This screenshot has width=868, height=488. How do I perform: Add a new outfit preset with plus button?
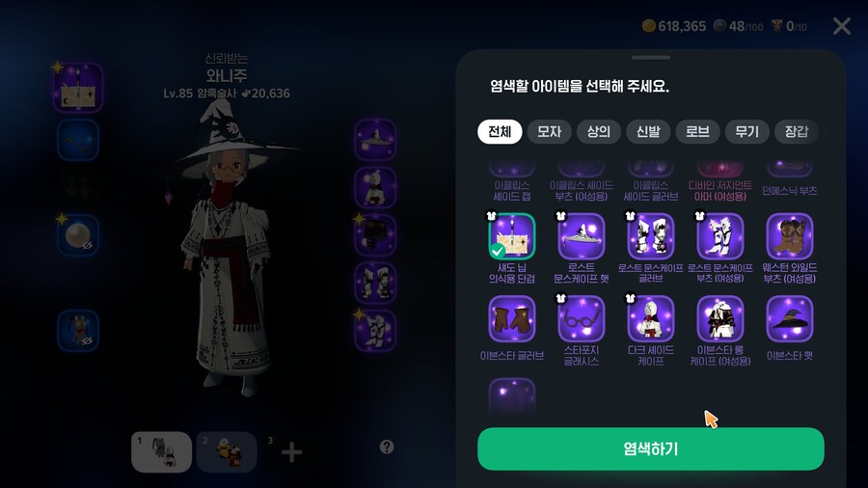(x=291, y=452)
